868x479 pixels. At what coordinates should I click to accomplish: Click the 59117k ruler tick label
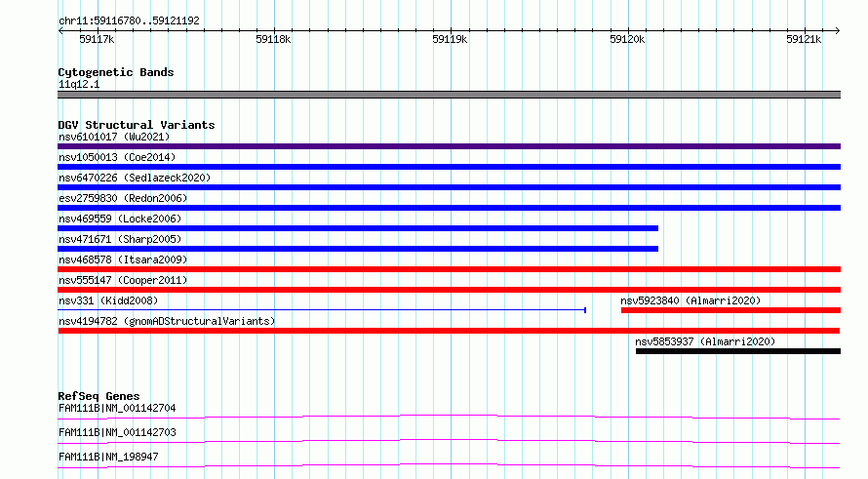pos(97,39)
